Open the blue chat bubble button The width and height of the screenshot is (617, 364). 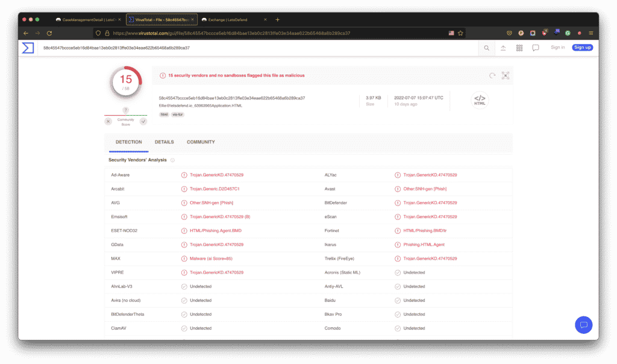point(583,325)
